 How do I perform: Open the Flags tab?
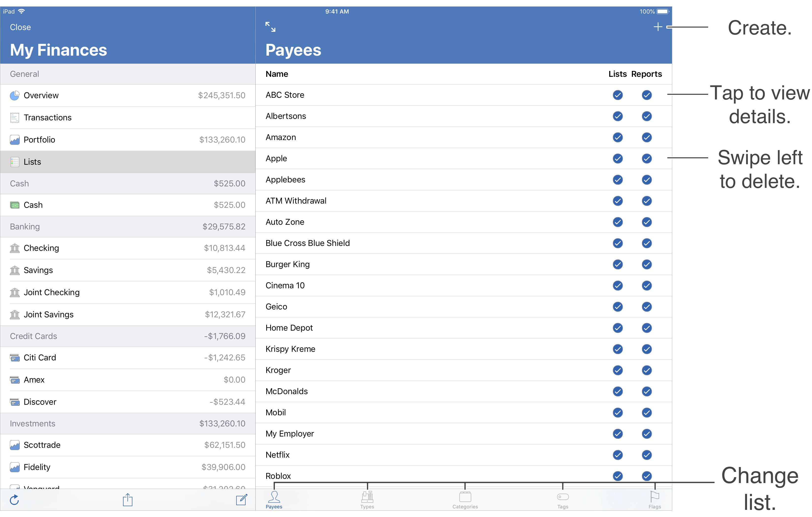(654, 500)
